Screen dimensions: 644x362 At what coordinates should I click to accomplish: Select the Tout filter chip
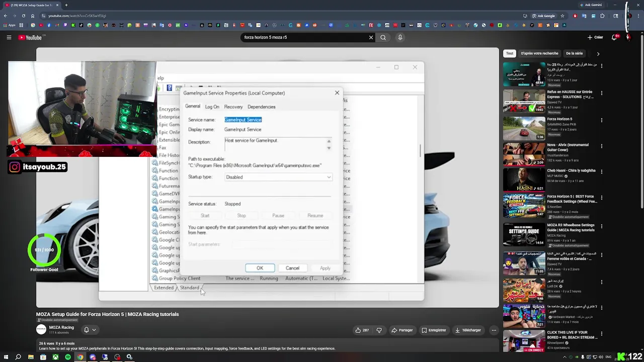[x=510, y=53]
